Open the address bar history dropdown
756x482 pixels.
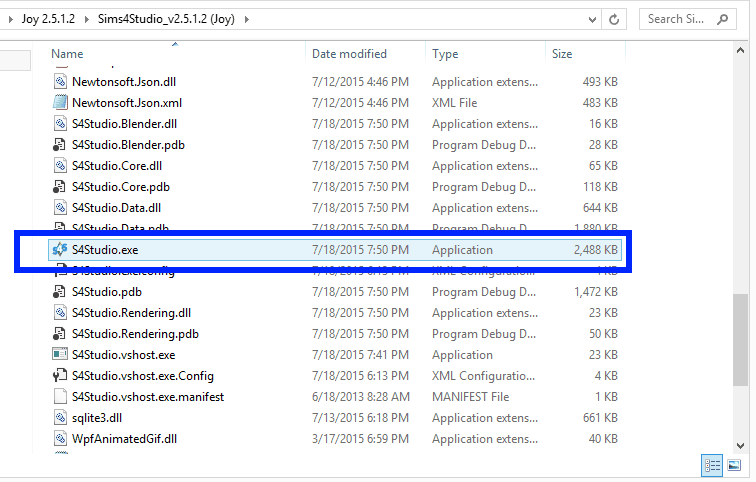pos(593,20)
